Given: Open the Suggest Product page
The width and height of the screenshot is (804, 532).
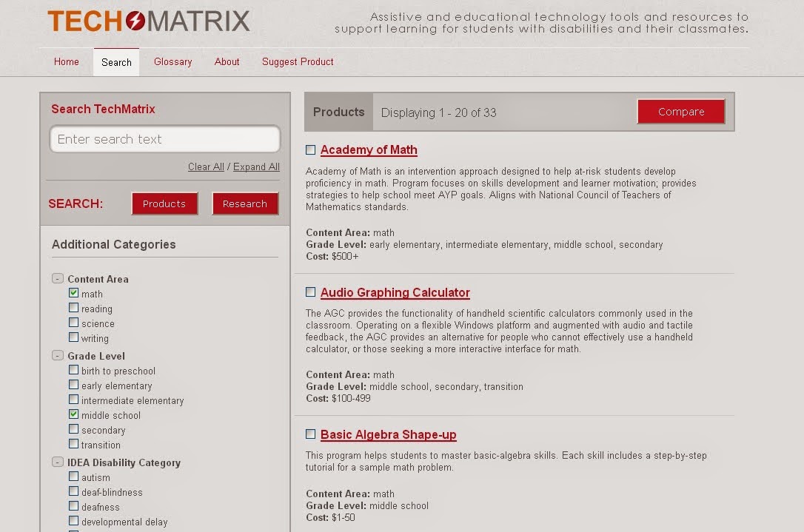Looking at the screenshot, I should [298, 62].
